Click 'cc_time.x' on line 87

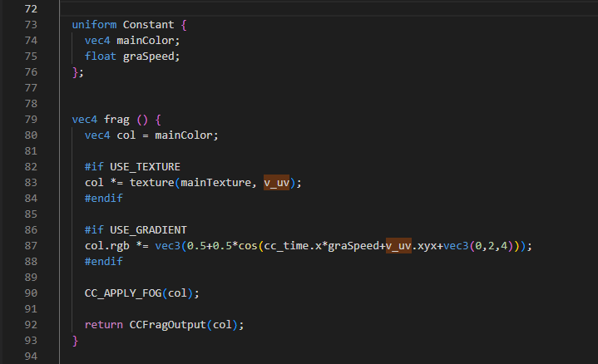point(293,246)
